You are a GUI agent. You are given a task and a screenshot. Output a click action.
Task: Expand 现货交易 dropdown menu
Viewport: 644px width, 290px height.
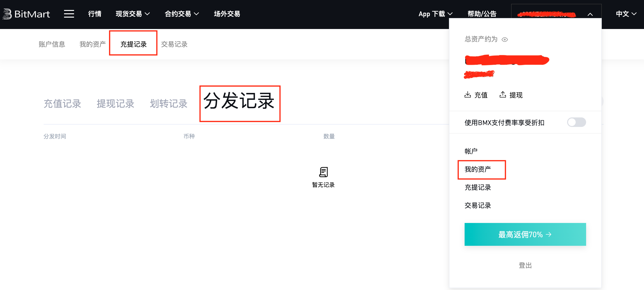pyautogui.click(x=132, y=14)
